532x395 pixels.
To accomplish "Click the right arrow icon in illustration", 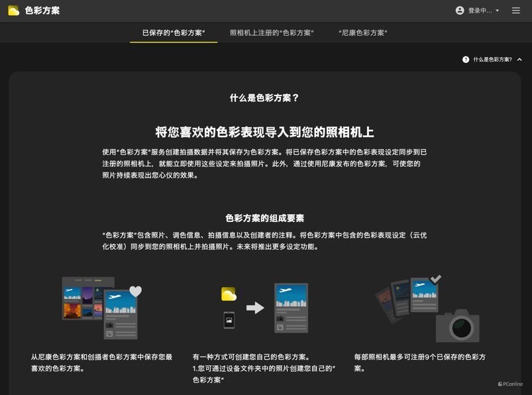I will (255, 308).
